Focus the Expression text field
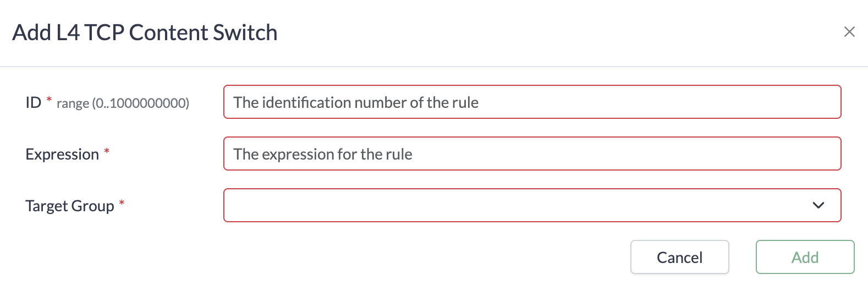 tap(531, 154)
